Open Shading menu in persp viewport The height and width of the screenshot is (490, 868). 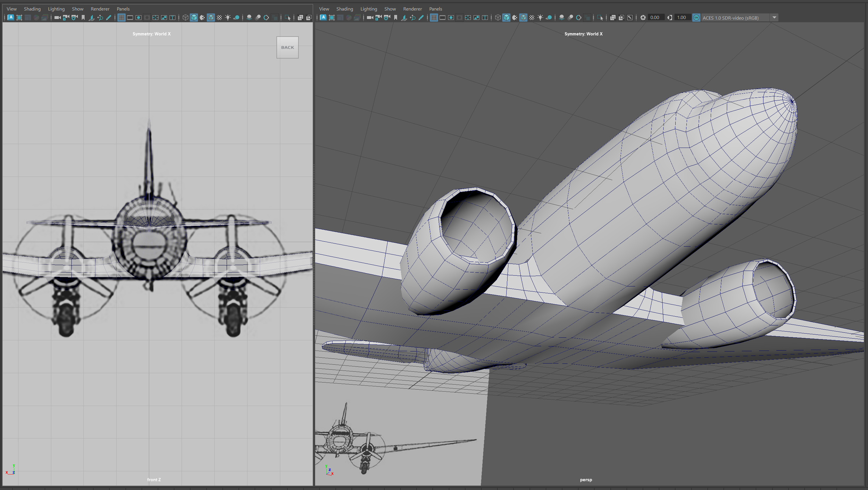[x=344, y=9]
